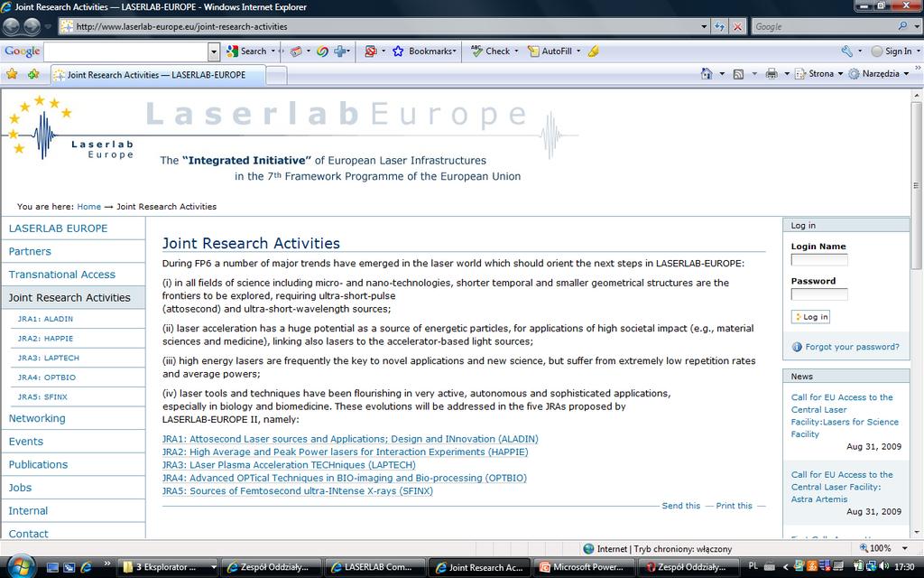Click the volume speaker tray icon
Screen dimensions: 924x578
pyautogui.click(x=883, y=566)
